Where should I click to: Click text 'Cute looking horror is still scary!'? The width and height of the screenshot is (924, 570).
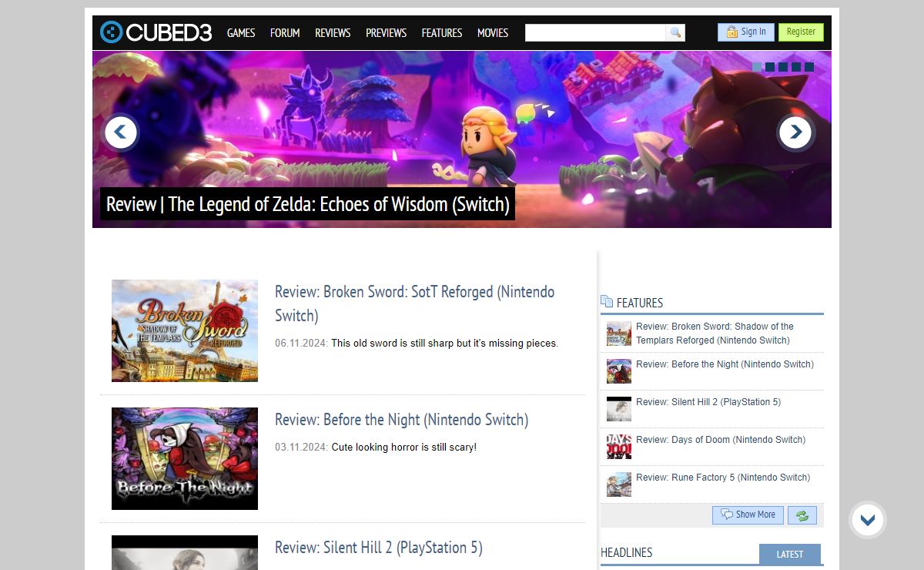click(x=404, y=448)
